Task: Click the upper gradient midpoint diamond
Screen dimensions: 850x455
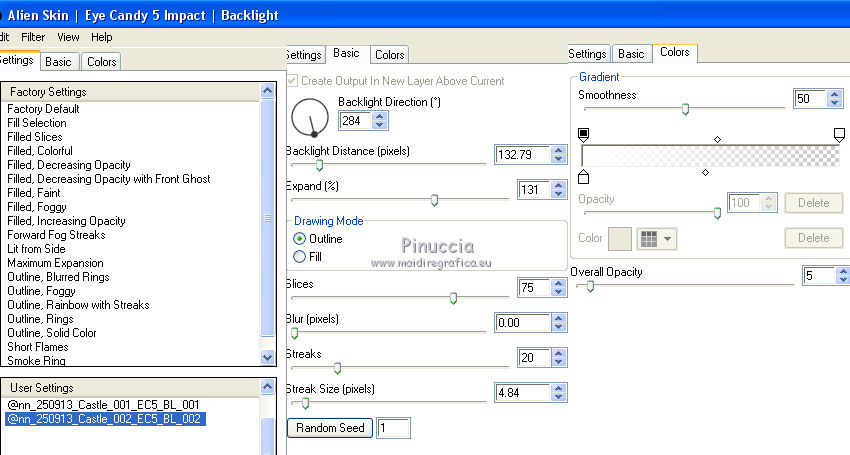Action: [717, 139]
